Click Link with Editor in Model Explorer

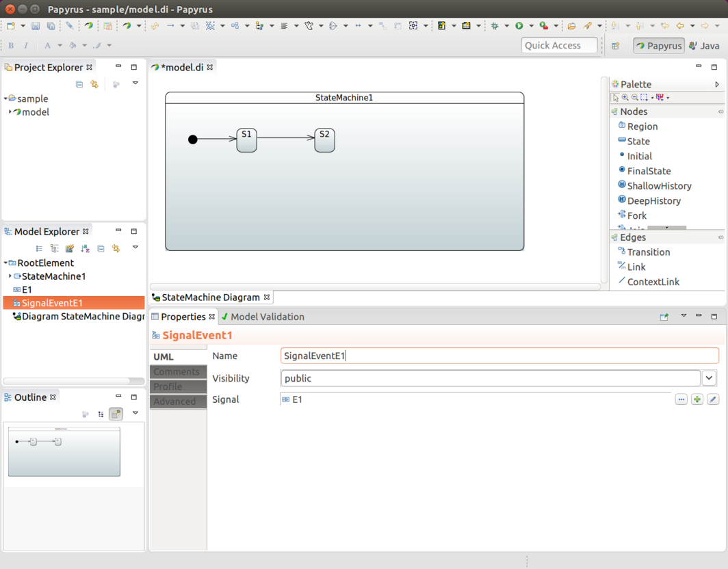pos(116,248)
